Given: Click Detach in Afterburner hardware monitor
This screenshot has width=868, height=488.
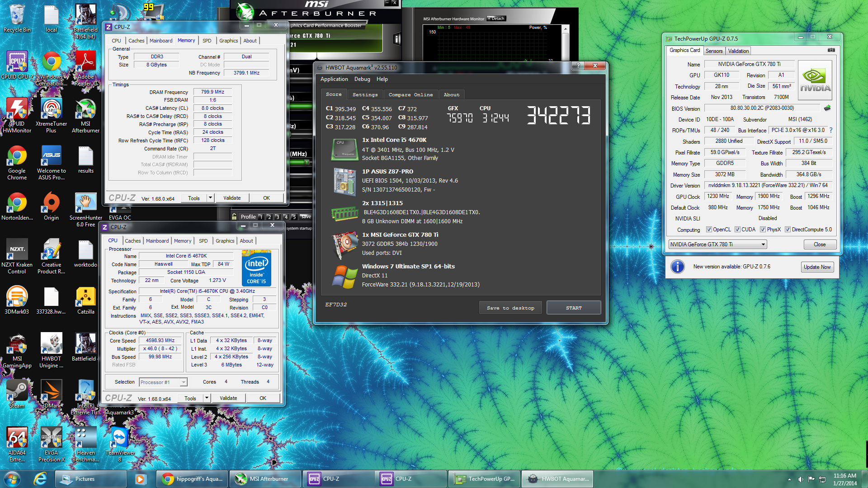Looking at the screenshot, I should click(x=496, y=19).
